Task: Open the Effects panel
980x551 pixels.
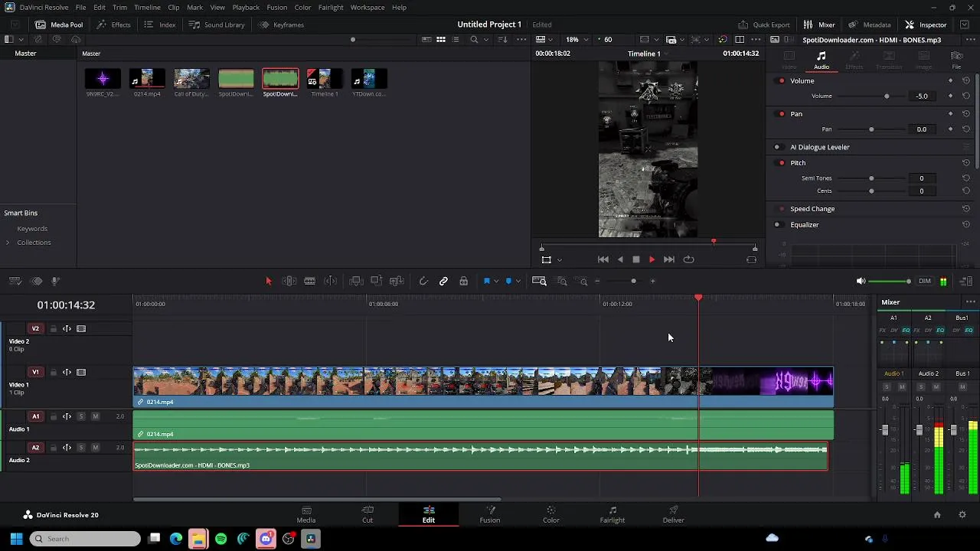Action: [113, 24]
